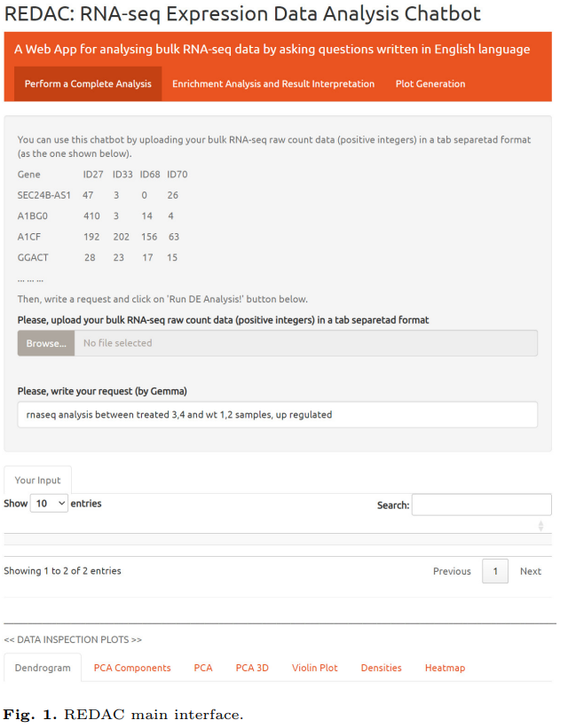Click the table Search box

481,505
